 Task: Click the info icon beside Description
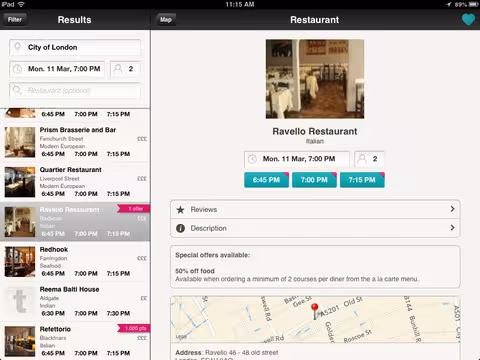[180, 228]
